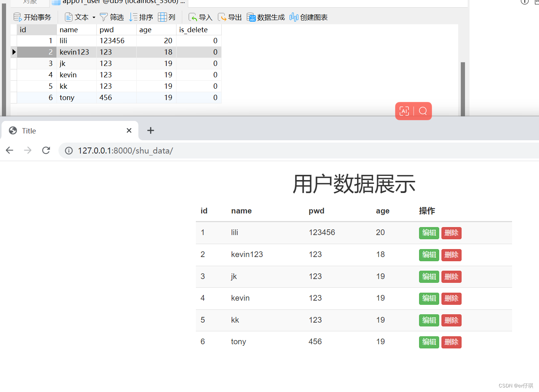Expand the dropdown arrow beside 文本

[94, 17]
